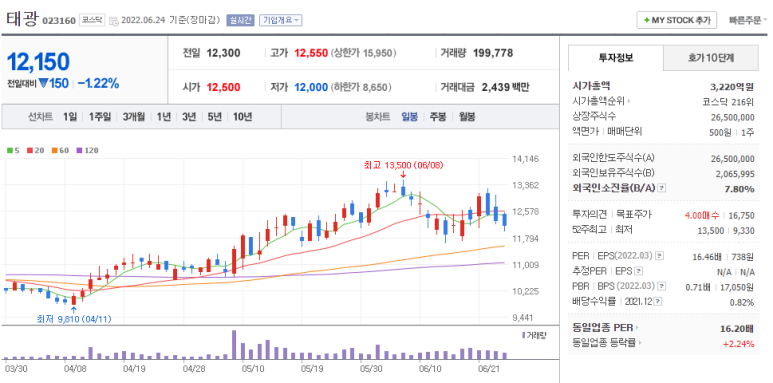Click the 목표주가 value 16,750
This screenshot has width=773, height=383.
(741, 215)
